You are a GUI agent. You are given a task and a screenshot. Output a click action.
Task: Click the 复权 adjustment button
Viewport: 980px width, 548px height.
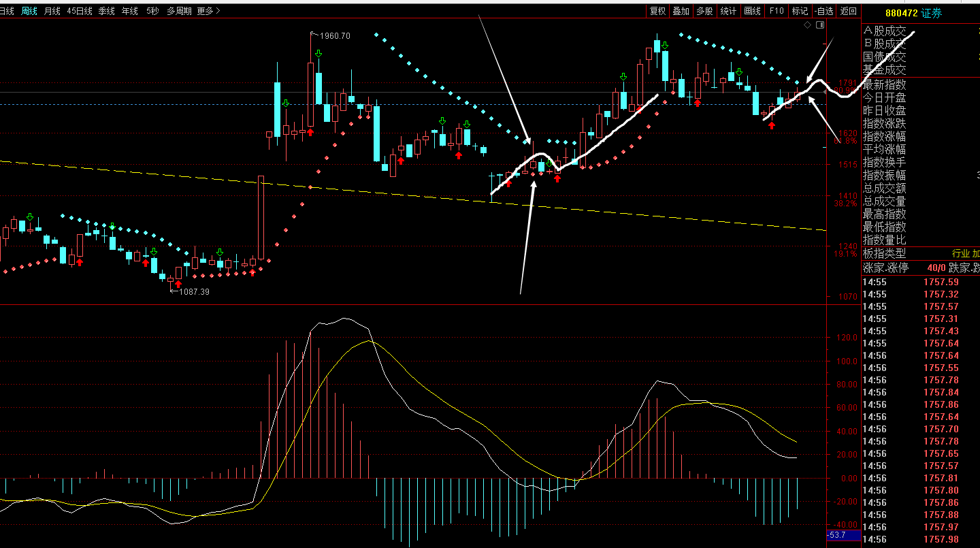[657, 11]
